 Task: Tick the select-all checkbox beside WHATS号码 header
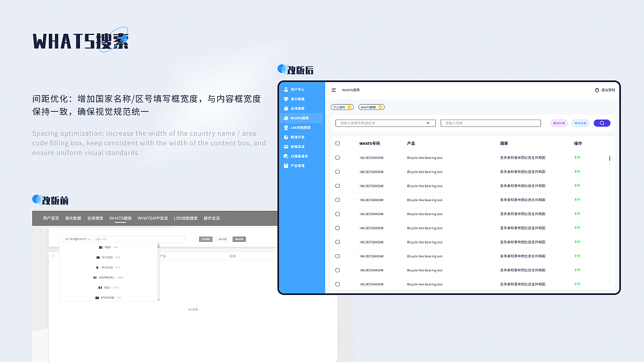click(338, 144)
